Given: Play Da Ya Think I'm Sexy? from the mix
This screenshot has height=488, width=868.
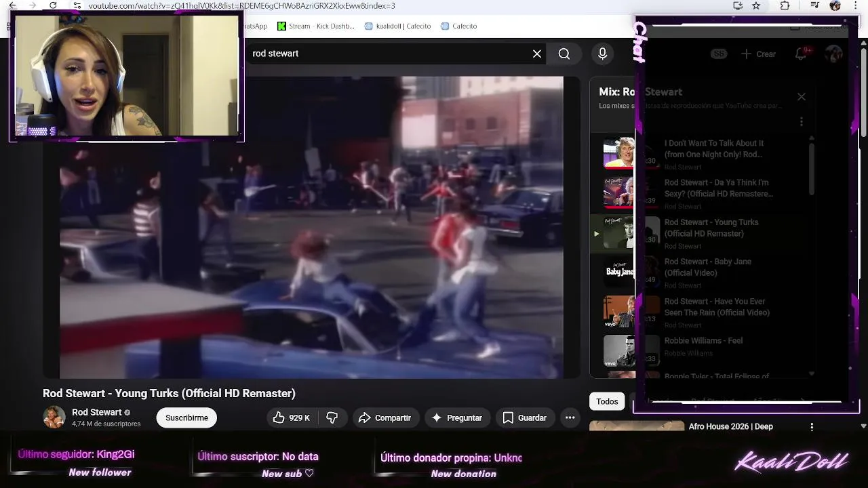Looking at the screenshot, I should 719,188.
